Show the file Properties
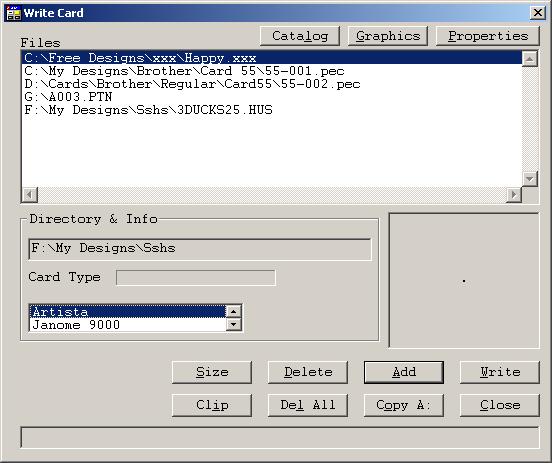The height and width of the screenshot is (463, 552). pos(488,36)
